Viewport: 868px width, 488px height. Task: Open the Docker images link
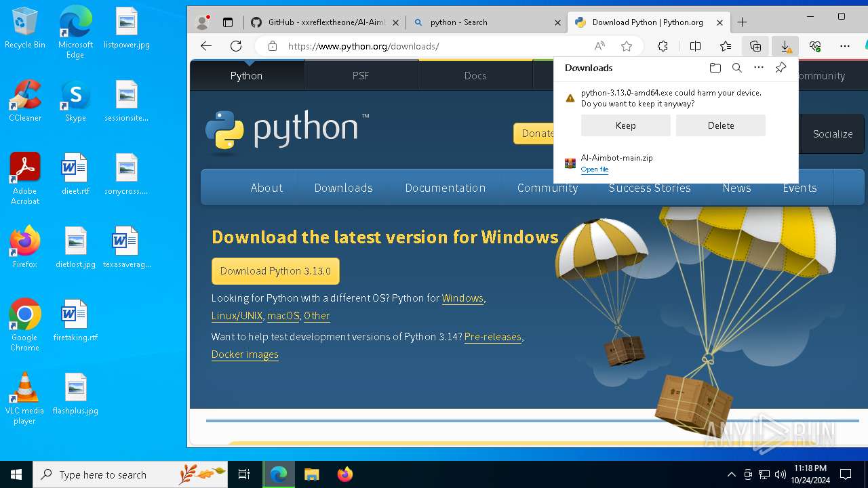click(245, 354)
